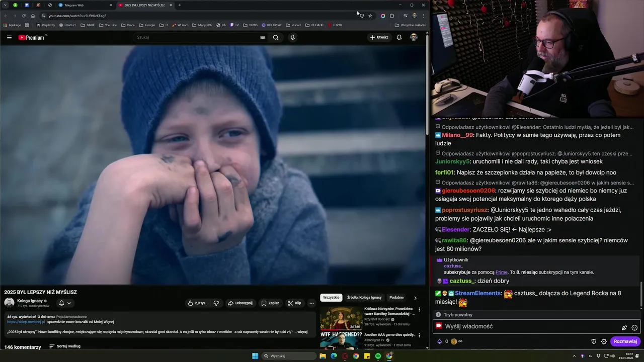
Task: Select the Źródło: Kolega Ignacy chip
Action: [x=364, y=298]
